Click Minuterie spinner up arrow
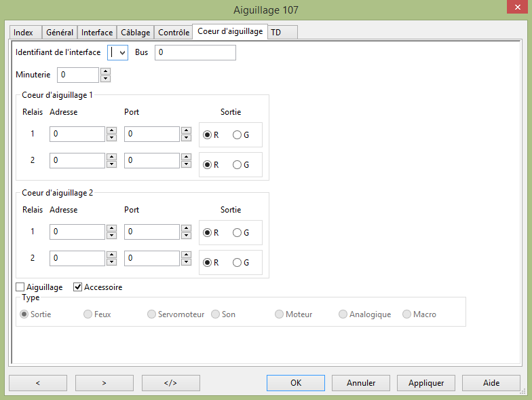 (105, 71)
